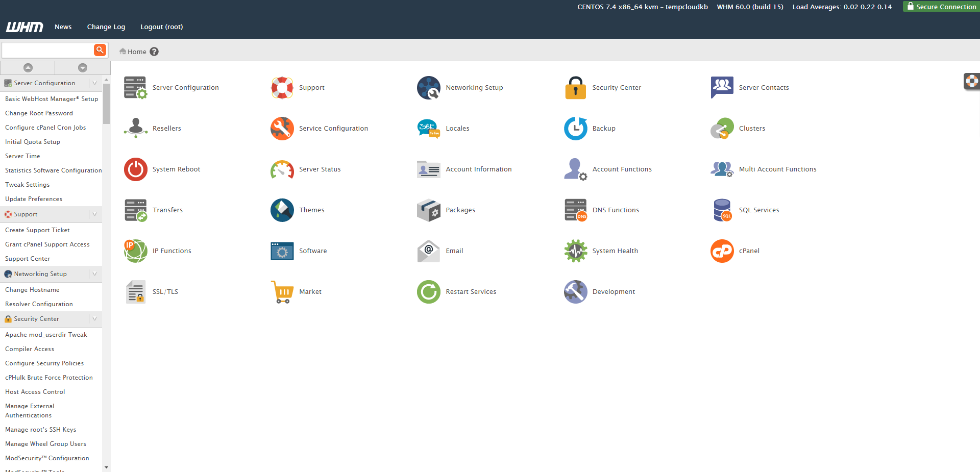The height and width of the screenshot is (472, 980).
Task: Click the System Reboot power icon
Action: tap(135, 169)
